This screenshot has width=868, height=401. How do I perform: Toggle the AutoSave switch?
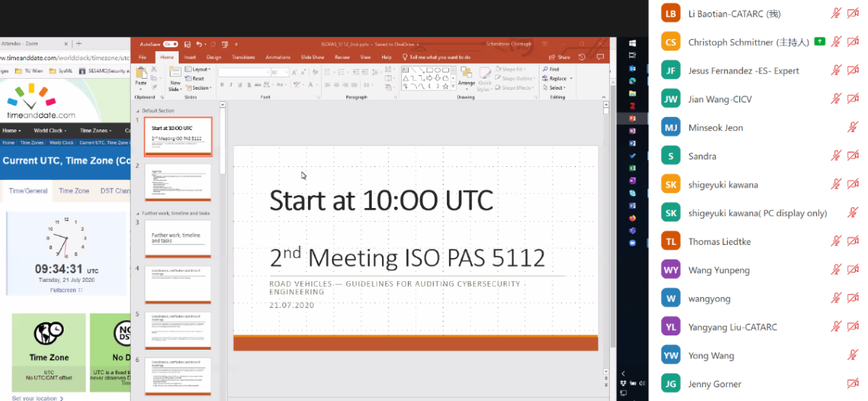pos(171,44)
